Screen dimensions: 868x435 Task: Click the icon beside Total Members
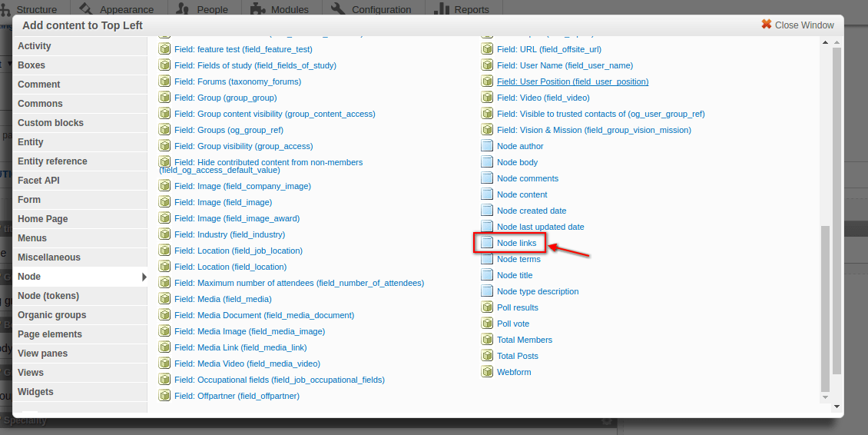tap(487, 339)
